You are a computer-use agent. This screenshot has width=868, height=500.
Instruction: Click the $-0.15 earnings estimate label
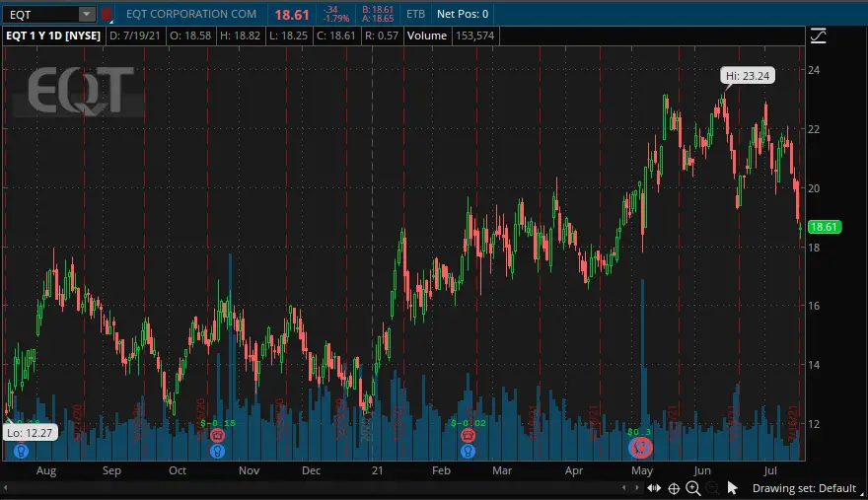(218, 423)
